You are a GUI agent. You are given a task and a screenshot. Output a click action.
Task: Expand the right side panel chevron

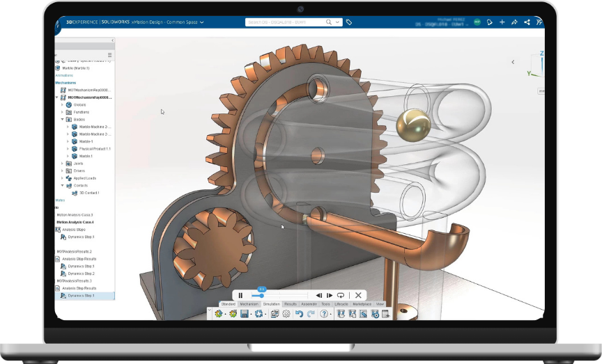coord(513,62)
